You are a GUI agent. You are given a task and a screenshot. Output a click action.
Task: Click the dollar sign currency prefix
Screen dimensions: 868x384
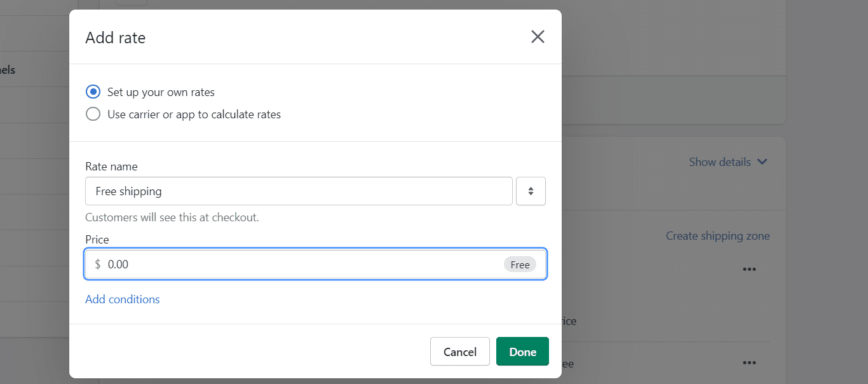click(x=97, y=264)
